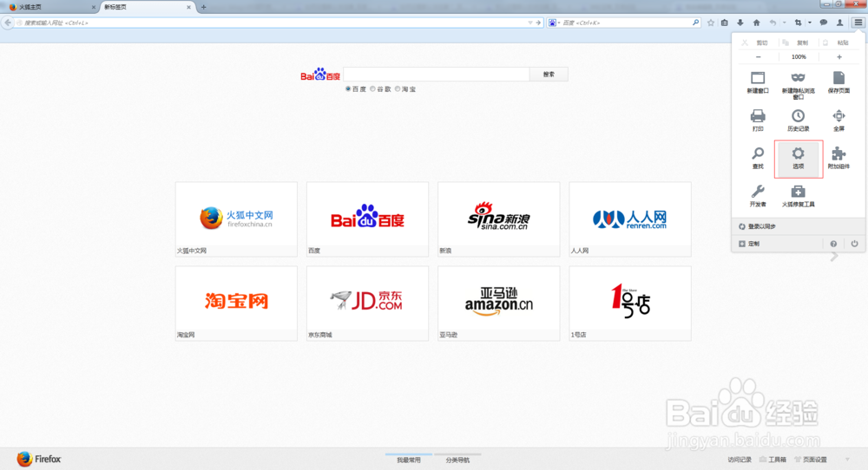868x470 pixels.
Task: Click the bookmark star icon in toolbar
Action: [x=711, y=23]
